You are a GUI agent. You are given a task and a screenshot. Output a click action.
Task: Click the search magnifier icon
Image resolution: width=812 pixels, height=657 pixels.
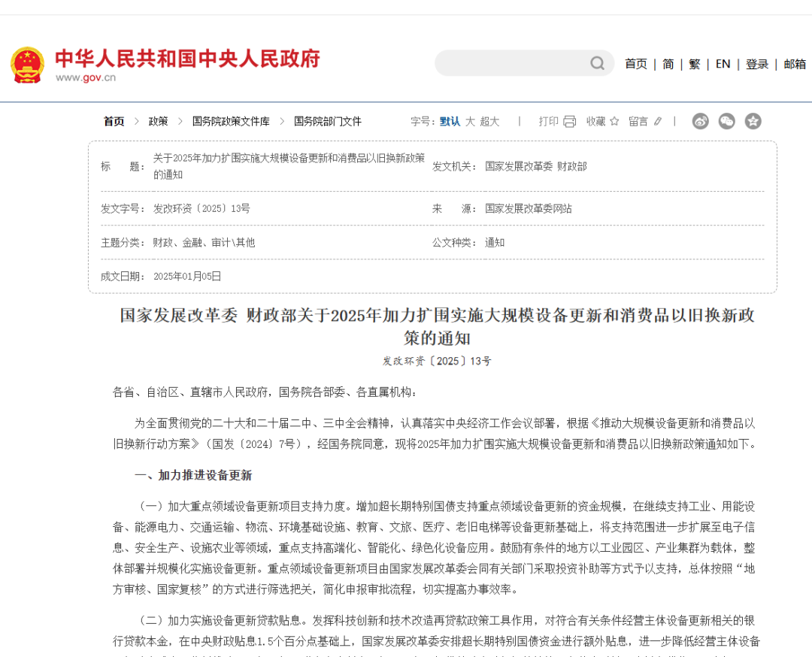[x=597, y=63]
